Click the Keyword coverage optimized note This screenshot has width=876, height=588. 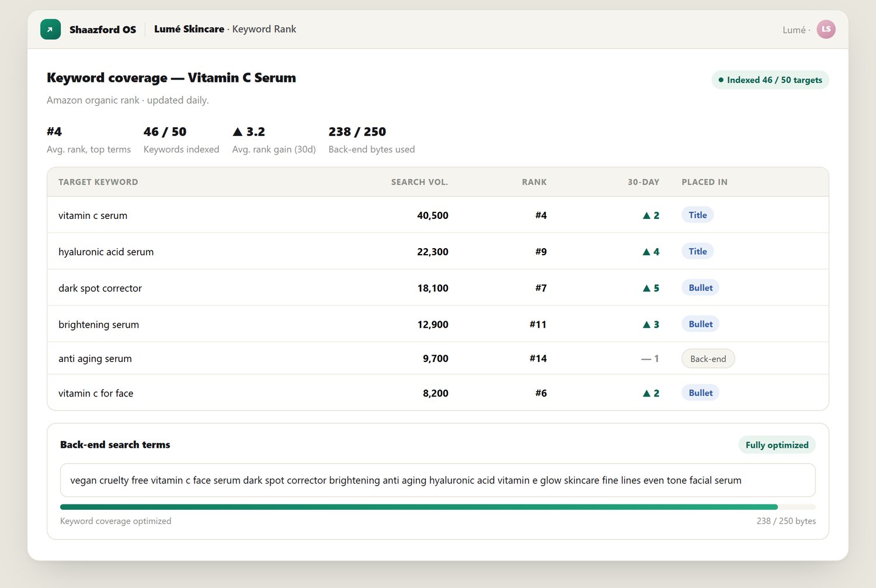[x=116, y=521]
